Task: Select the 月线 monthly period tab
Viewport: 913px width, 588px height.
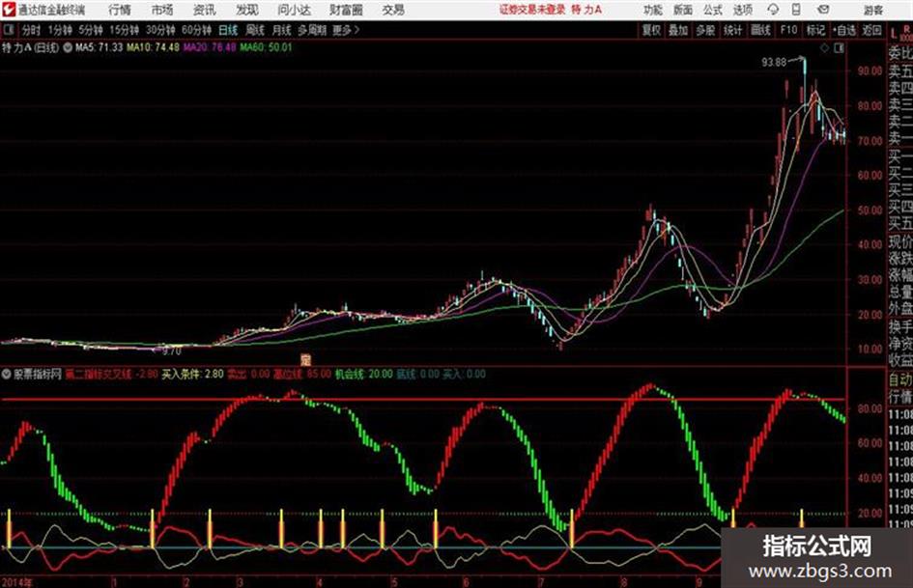Action: tap(281, 30)
